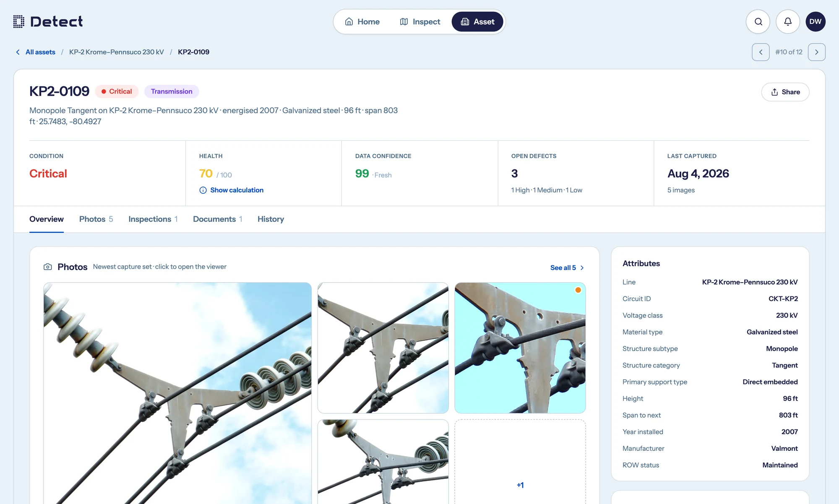Click the '5 images' text
Viewport: 839px width, 504px height.
(681, 190)
